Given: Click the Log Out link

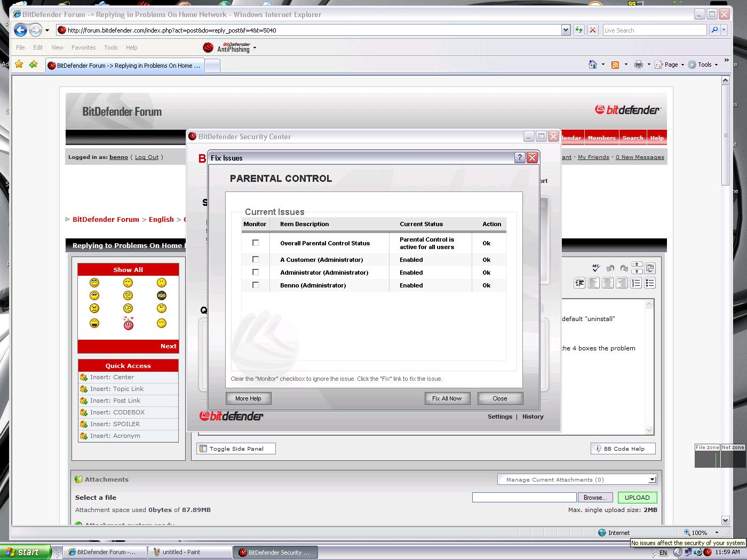Looking at the screenshot, I should (147, 157).
